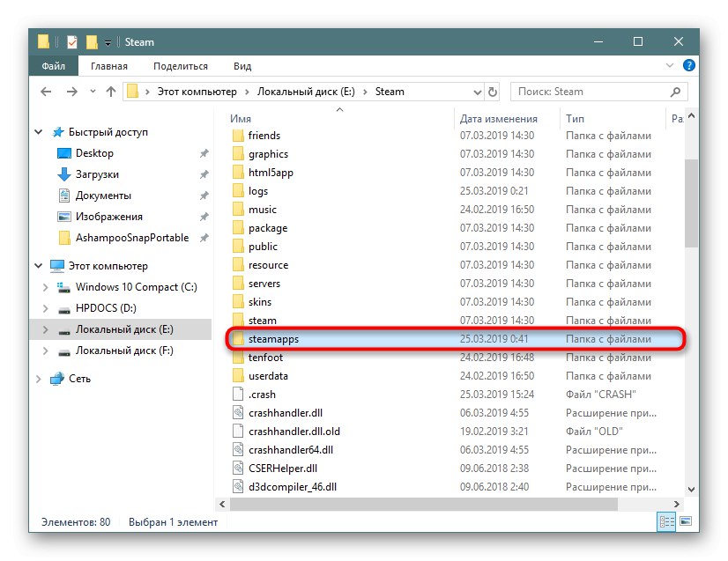728x561 pixels.
Task: Click new folder icon in title bar
Action: 92,42
